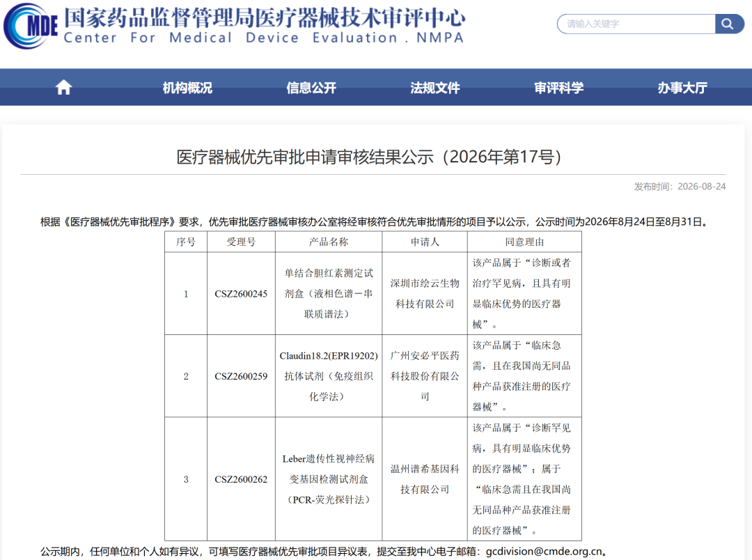
Task: Select the 申请人 column header
Action: pos(425,242)
